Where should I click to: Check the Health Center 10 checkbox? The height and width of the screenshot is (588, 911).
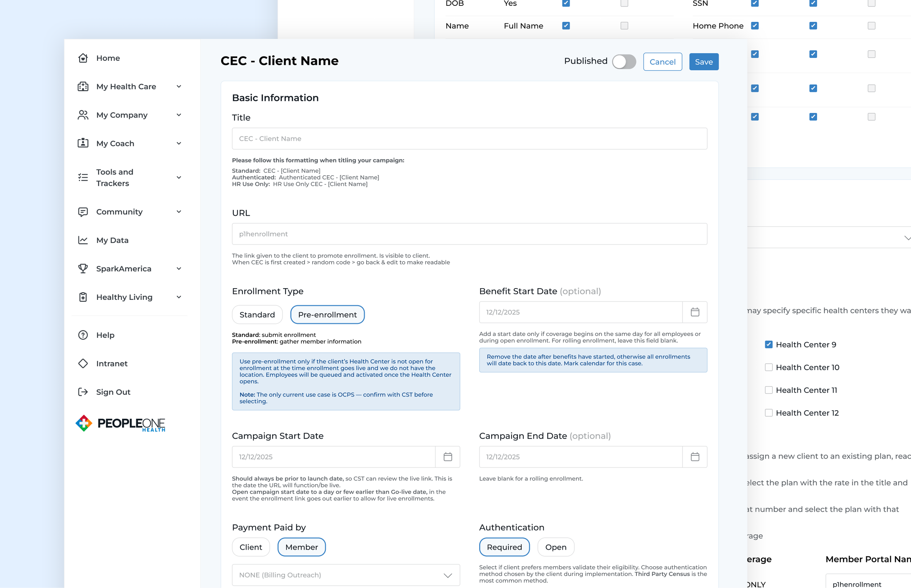pyautogui.click(x=769, y=367)
